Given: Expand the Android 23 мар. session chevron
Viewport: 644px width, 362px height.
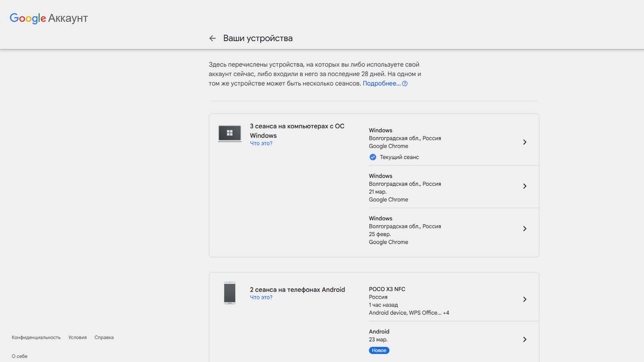Looking at the screenshot, I should point(524,339).
